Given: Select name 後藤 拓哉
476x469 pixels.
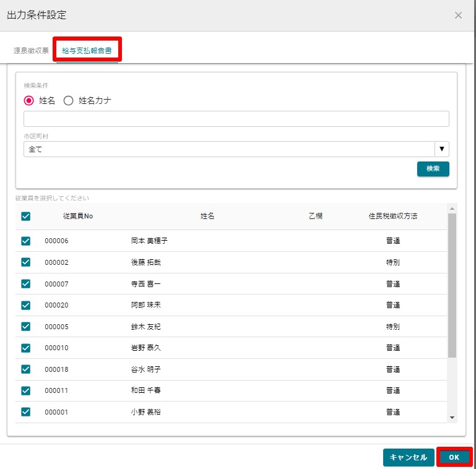Looking at the screenshot, I should [145, 262].
